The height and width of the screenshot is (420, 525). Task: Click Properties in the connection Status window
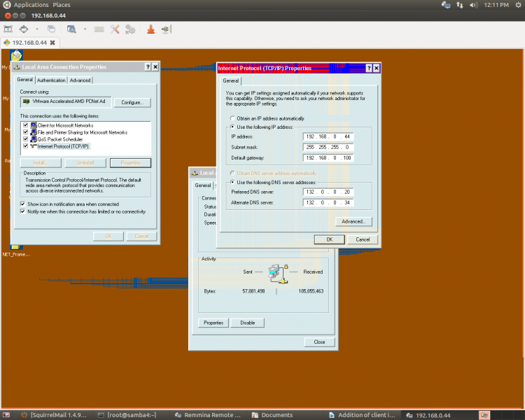pos(213,323)
